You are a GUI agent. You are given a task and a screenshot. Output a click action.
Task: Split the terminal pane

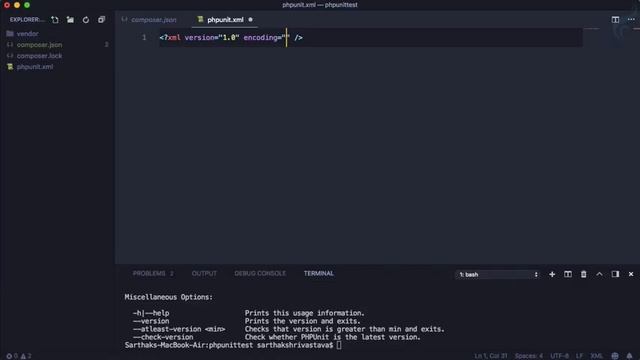pos(568,274)
